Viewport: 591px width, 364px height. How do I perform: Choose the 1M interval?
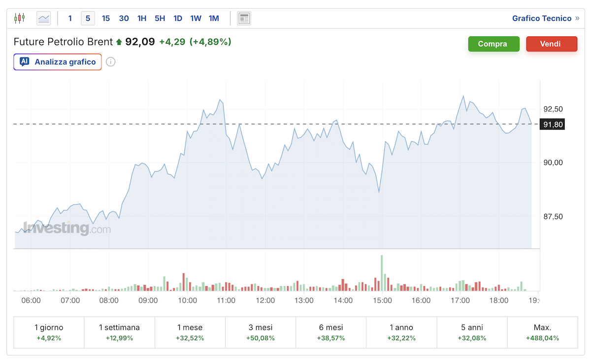[x=214, y=18]
